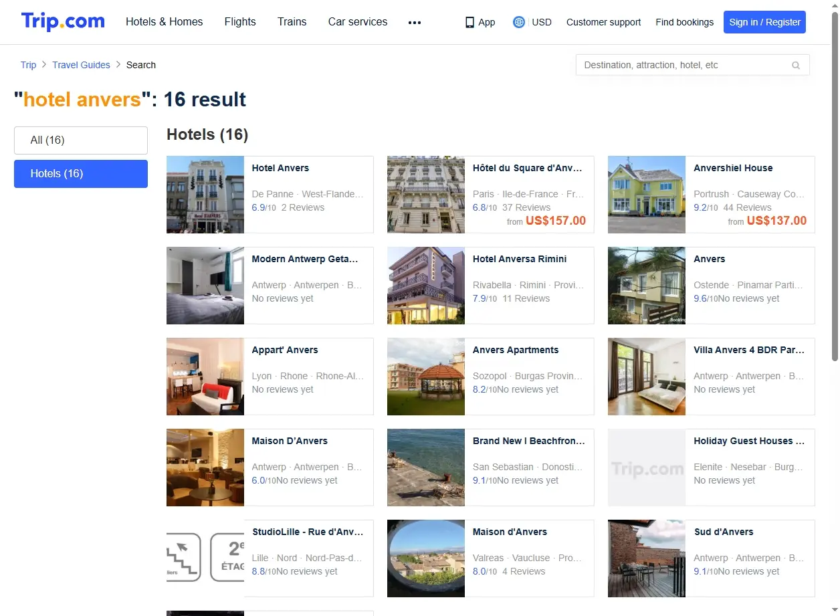Click US$137.00 price
The height and width of the screenshot is (616, 840).
coord(776,221)
